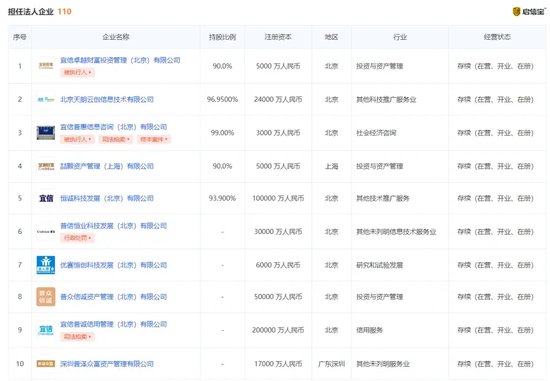Screen dimensions: 550x381
Task: Click the 行业 column header
Action: 400,37
